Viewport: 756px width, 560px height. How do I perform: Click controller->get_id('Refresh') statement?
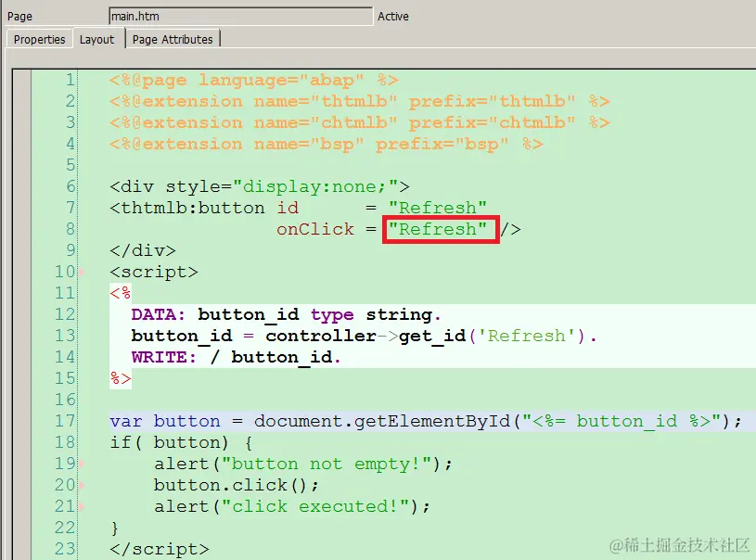click(x=364, y=336)
